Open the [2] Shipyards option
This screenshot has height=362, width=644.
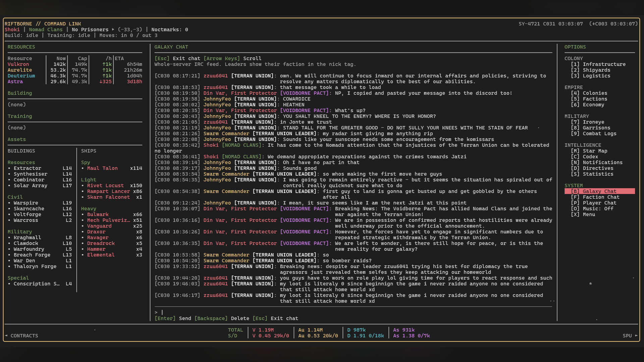pyautogui.click(x=590, y=70)
